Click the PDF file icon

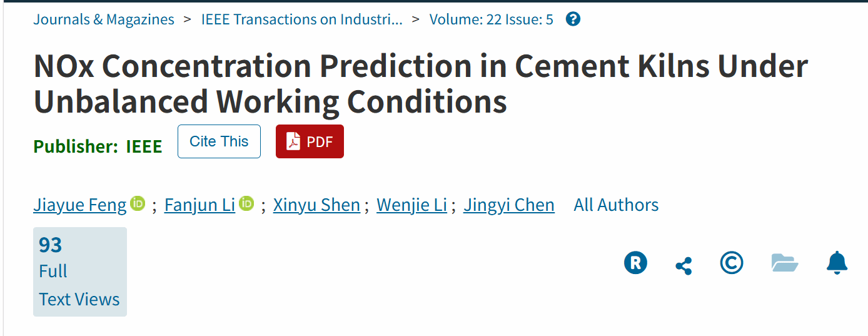[x=293, y=142]
